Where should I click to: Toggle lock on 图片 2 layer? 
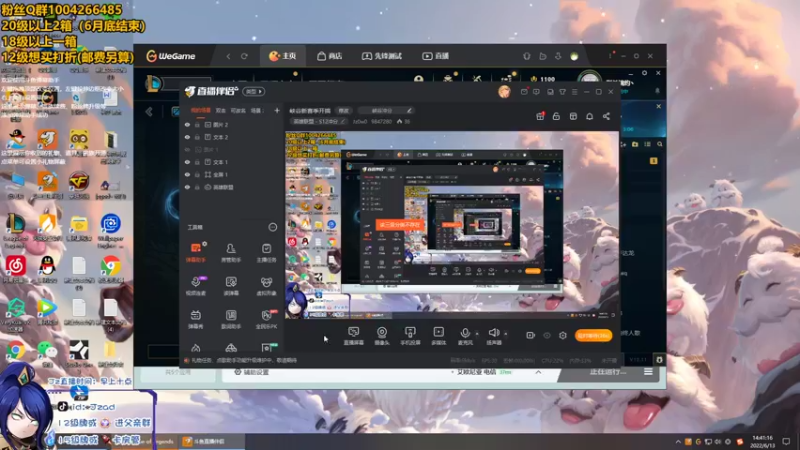pos(197,124)
